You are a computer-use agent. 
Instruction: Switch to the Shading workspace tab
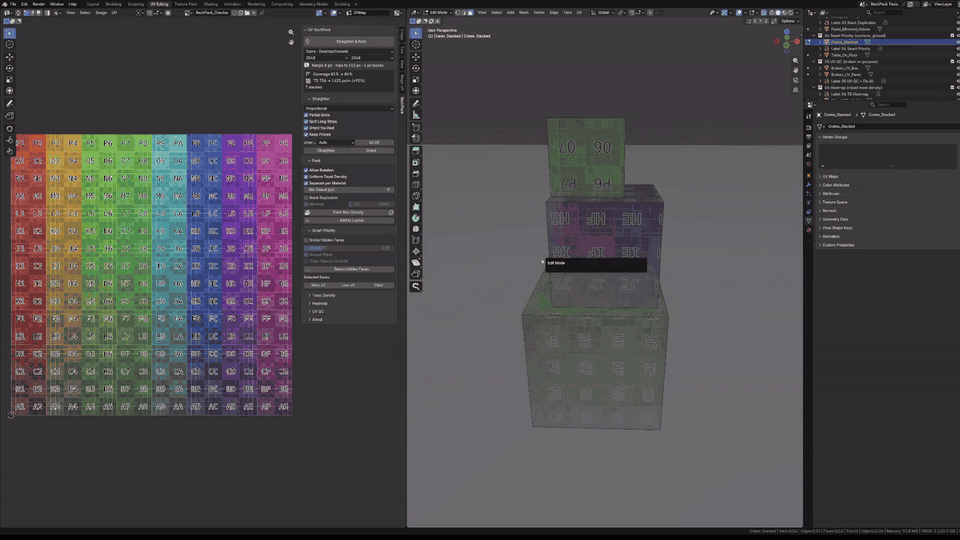211,4
